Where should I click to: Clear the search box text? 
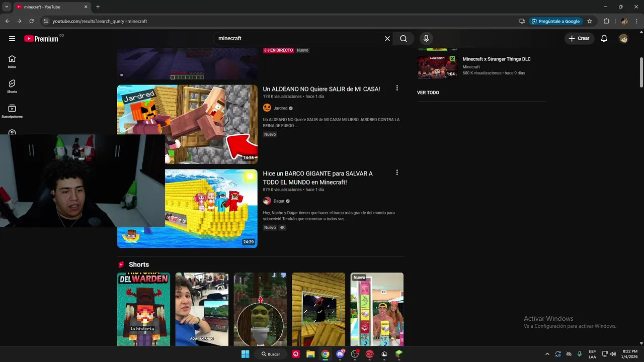point(387,38)
